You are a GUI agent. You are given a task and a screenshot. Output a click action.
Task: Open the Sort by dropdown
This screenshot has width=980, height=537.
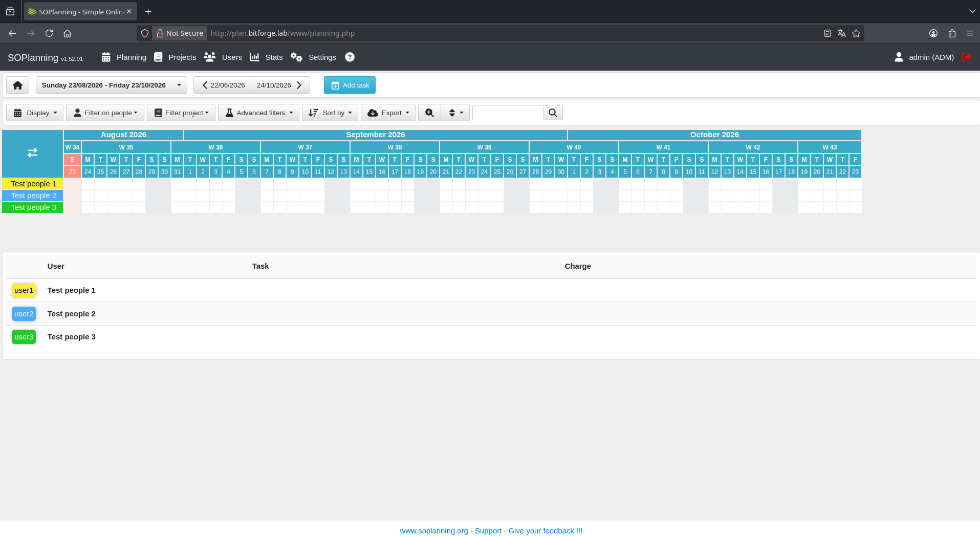[x=330, y=113]
